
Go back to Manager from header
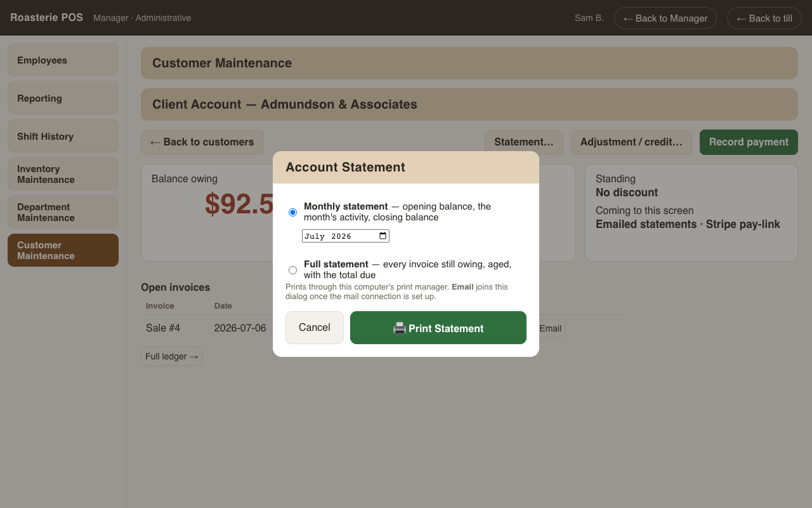pyautogui.click(x=665, y=18)
